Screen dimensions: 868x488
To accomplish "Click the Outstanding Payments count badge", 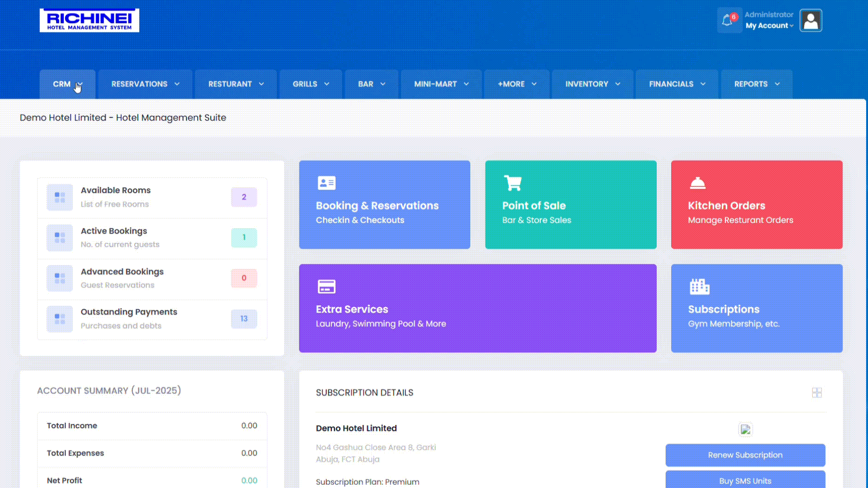I will click(x=244, y=319).
